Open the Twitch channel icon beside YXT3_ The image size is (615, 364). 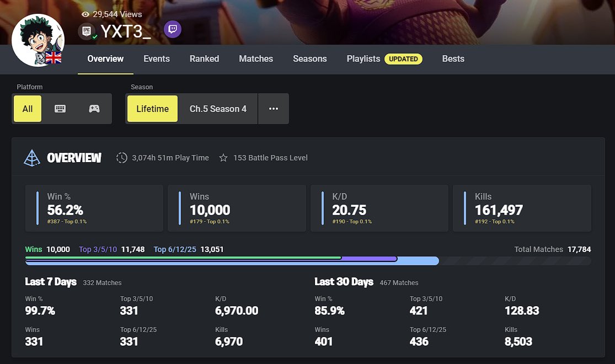[x=173, y=29]
